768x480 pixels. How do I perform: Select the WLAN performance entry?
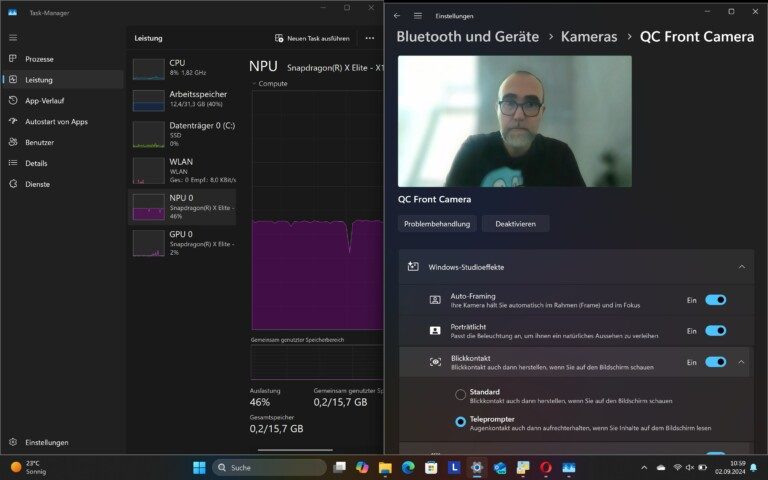(x=182, y=170)
